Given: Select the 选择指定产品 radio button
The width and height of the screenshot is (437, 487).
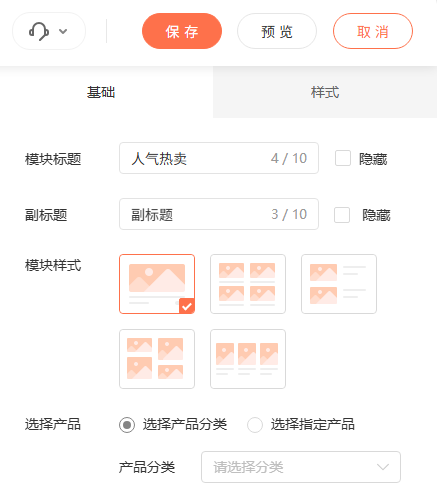Looking at the screenshot, I should click(255, 425).
